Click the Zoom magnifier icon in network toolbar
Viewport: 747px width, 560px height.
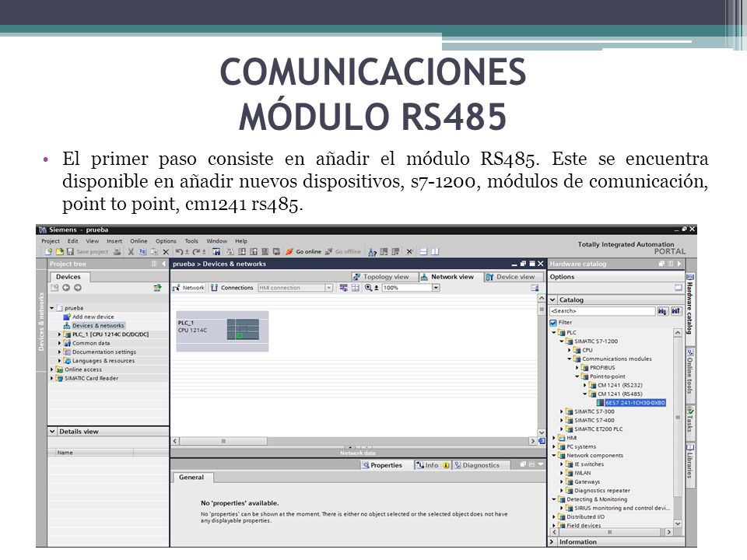[368, 288]
